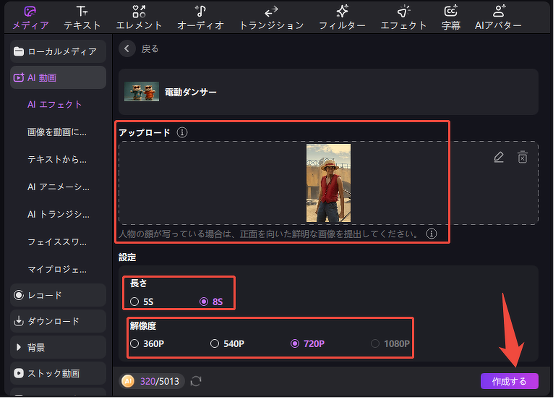
Task: Click the ダウンロード download arrow icon
Action: [18, 321]
